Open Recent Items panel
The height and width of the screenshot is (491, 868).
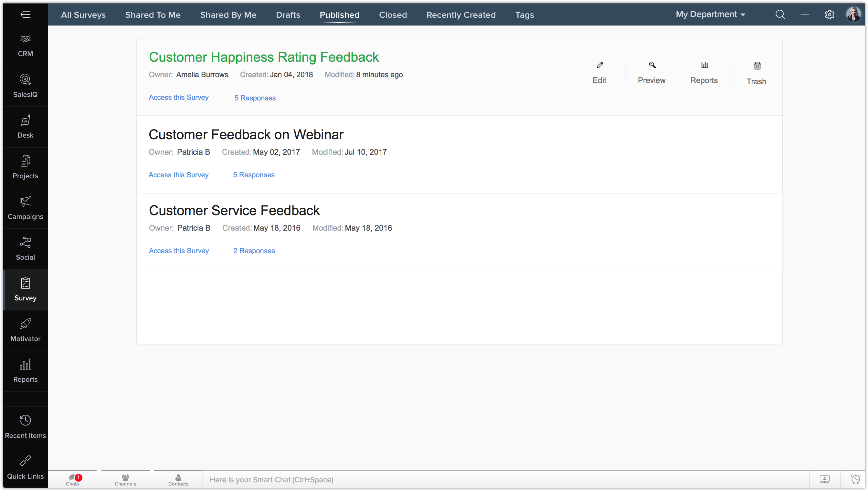click(x=25, y=427)
